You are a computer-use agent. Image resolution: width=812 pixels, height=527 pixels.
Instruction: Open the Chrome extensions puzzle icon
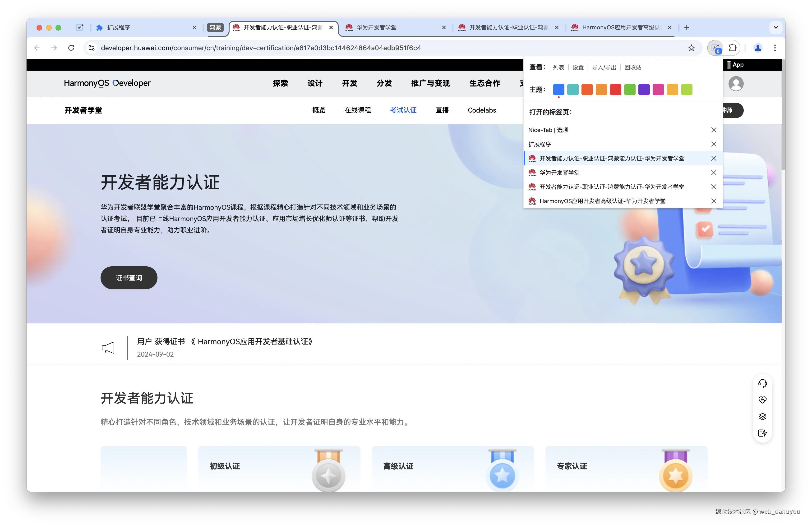pyautogui.click(x=733, y=48)
